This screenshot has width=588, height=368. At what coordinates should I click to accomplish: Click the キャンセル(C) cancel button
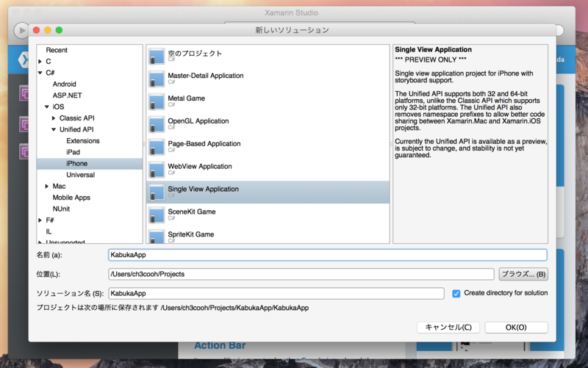point(448,327)
